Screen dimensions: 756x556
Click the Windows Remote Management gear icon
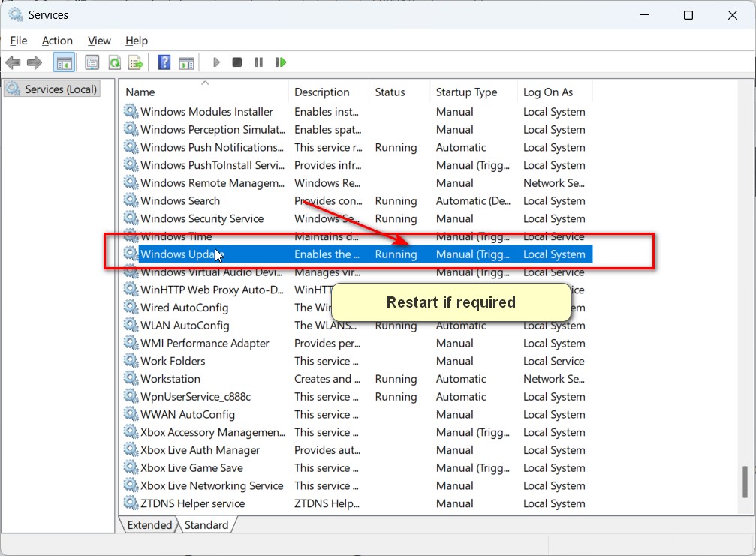click(131, 182)
